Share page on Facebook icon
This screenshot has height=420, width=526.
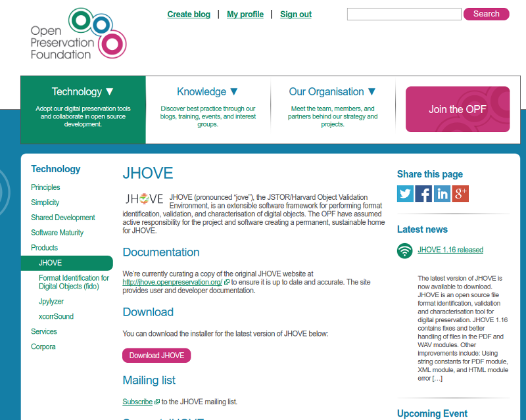[423, 193]
